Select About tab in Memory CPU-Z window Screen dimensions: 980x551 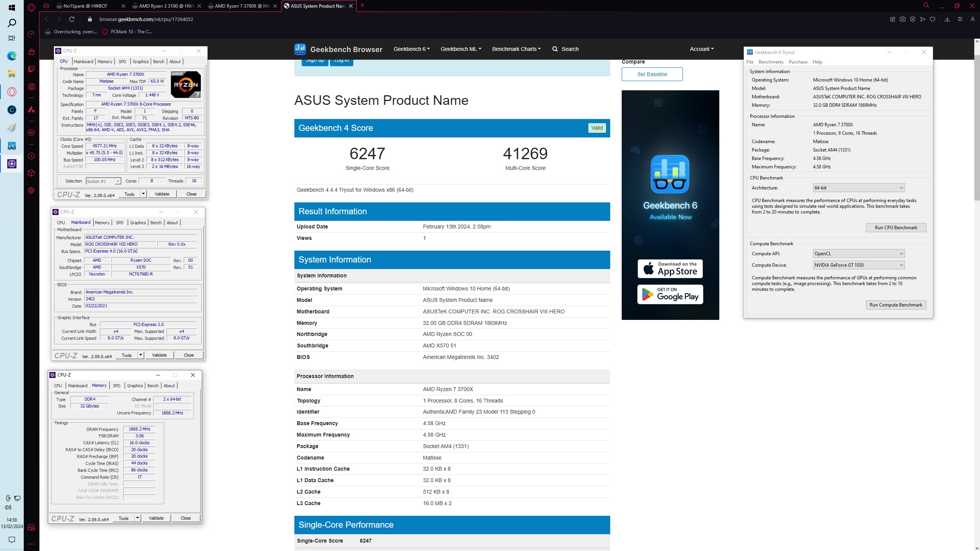tap(169, 386)
